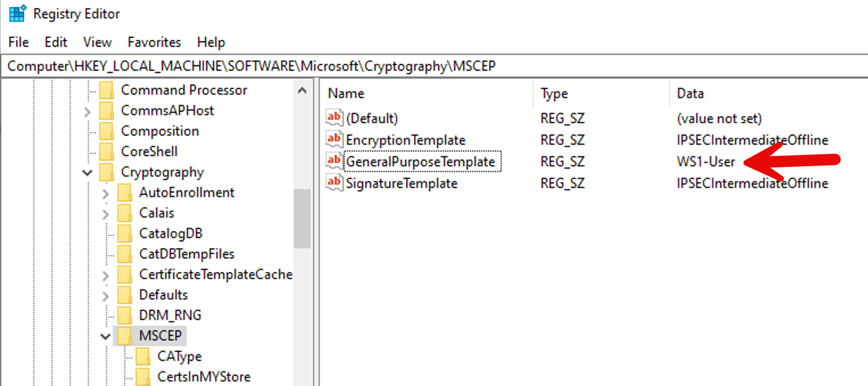
Task: Click the Data column header
Action: click(690, 94)
